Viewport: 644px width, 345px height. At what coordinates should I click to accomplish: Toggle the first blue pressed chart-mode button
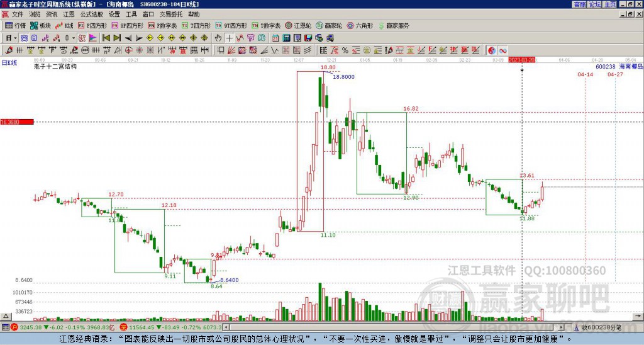click(x=25, y=38)
